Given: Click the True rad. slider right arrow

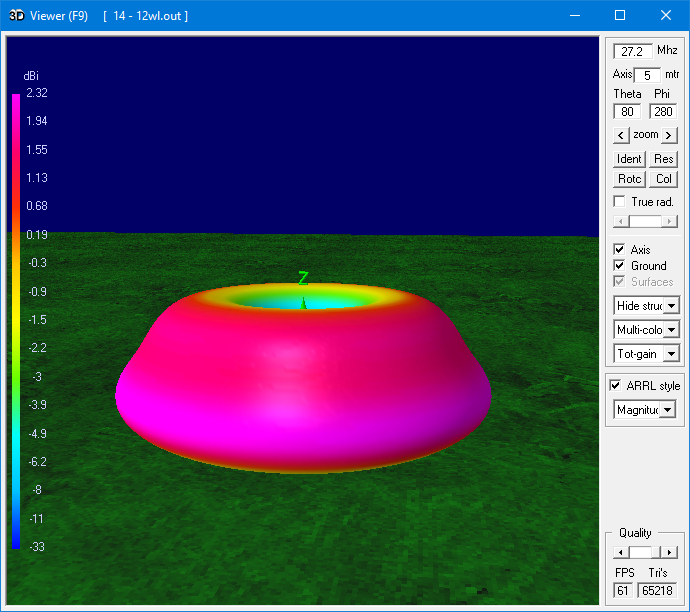Looking at the screenshot, I should pos(670,221).
